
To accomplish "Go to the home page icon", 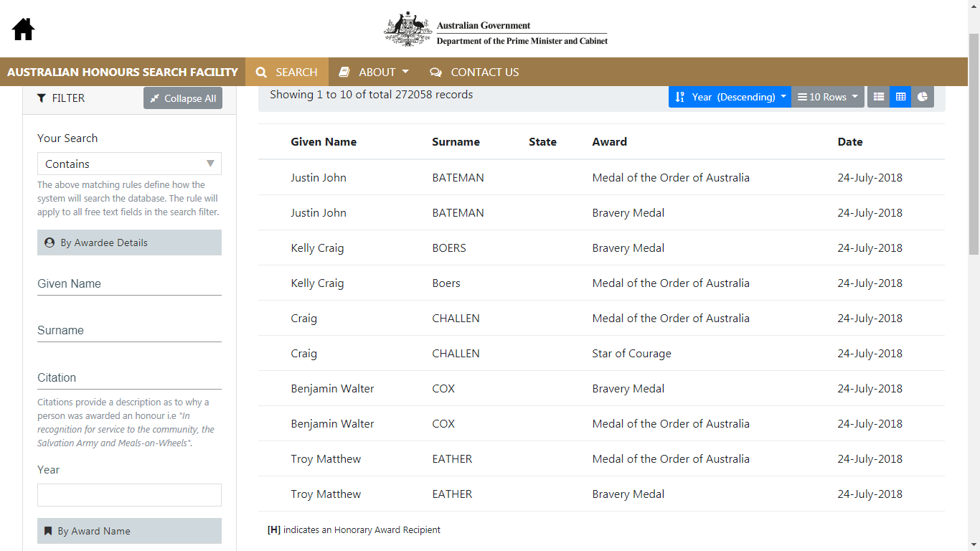I will point(23,29).
